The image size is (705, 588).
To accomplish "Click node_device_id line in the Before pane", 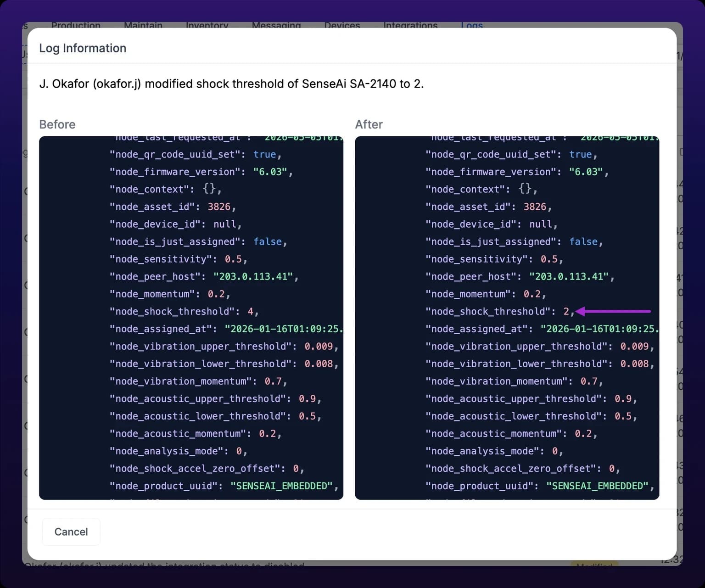I will [x=175, y=224].
